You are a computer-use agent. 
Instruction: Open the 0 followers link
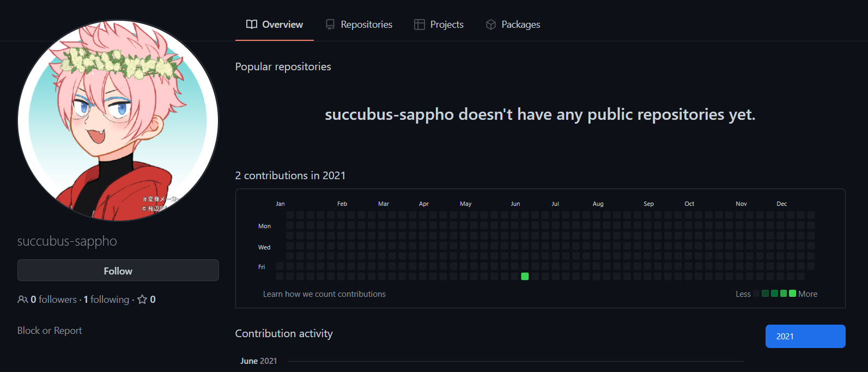53,300
